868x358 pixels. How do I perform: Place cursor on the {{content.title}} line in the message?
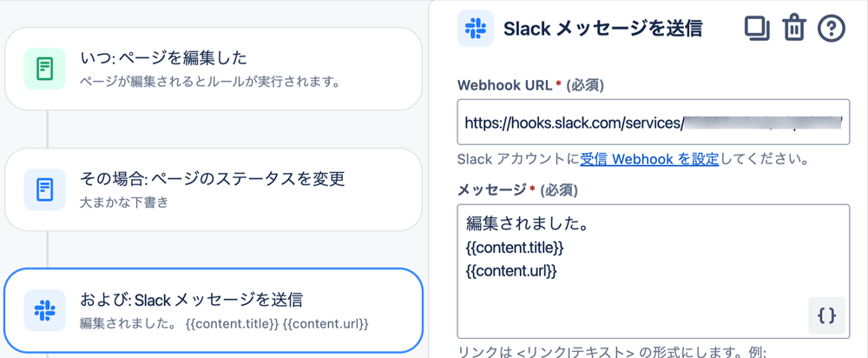pyautogui.click(x=515, y=249)
